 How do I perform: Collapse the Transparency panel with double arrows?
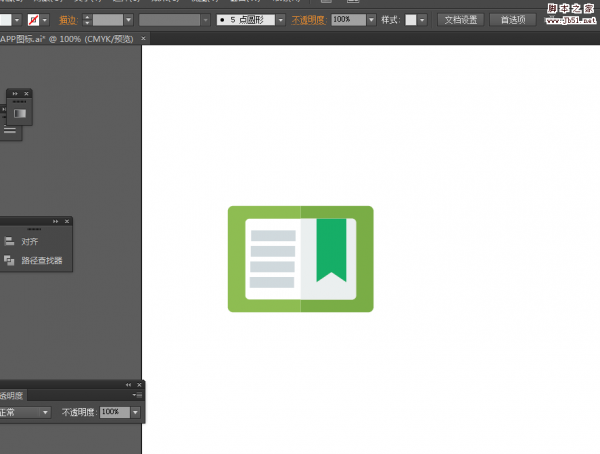(x=128, y=385)
